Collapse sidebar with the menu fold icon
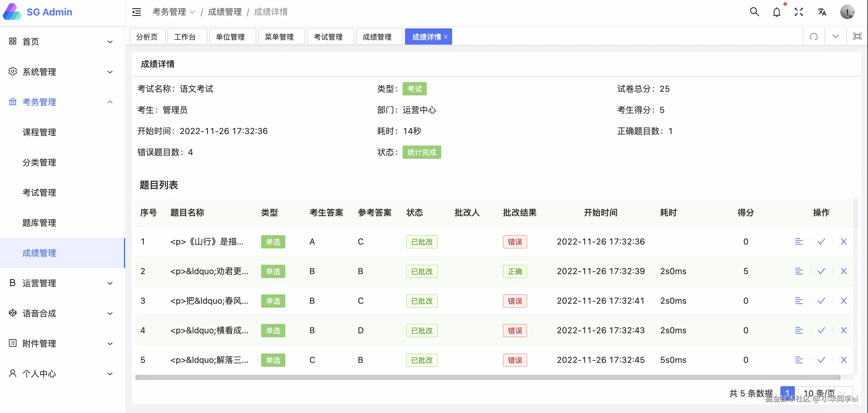 137,12
